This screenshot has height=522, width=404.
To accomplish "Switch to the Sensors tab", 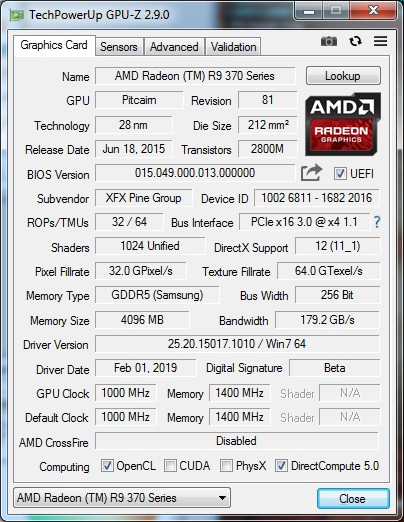I will tap(119, 47).
